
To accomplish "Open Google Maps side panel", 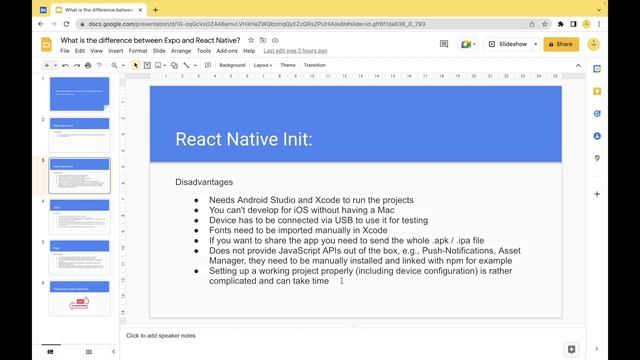I will pyautogui.click(x=597, y=158).
